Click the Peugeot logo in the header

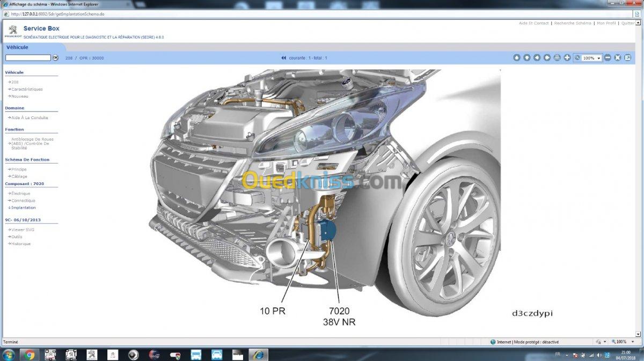pyautogui.click(x=12, y=31)
